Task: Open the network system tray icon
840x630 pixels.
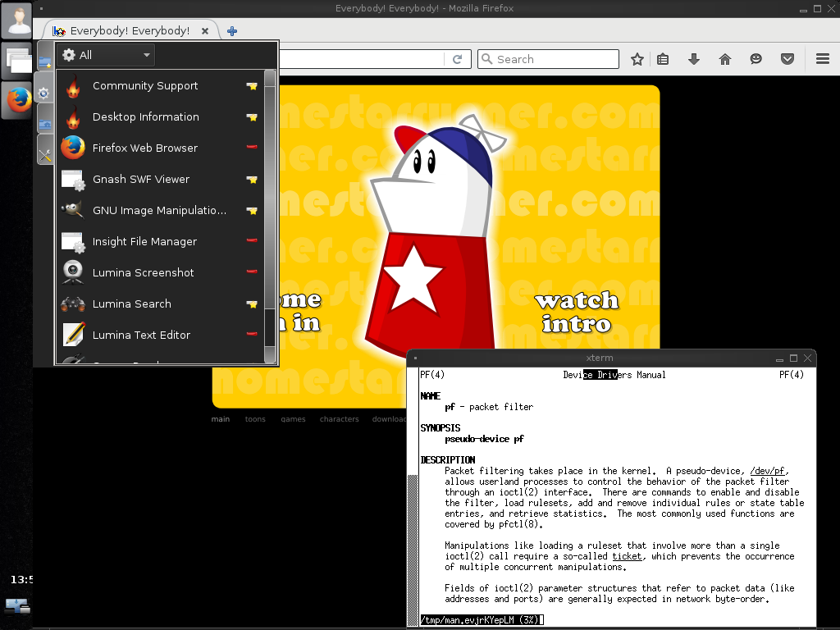Action: [17, 606]
